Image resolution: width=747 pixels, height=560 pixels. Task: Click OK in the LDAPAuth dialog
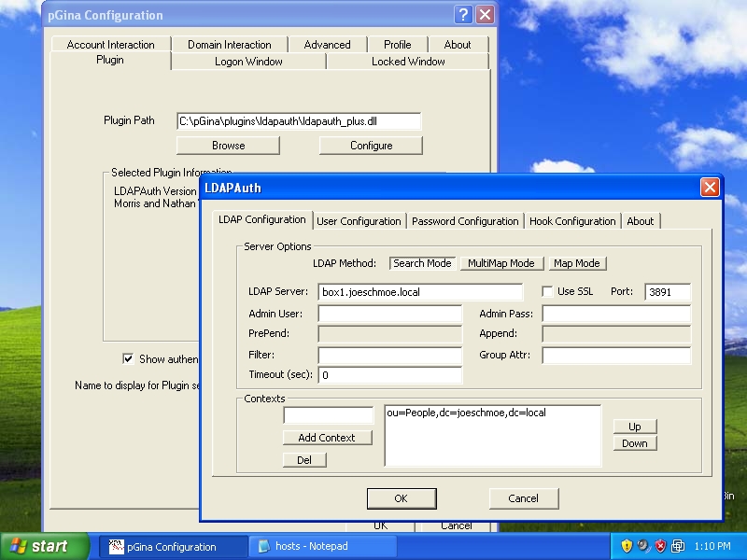tap(401, 498)
